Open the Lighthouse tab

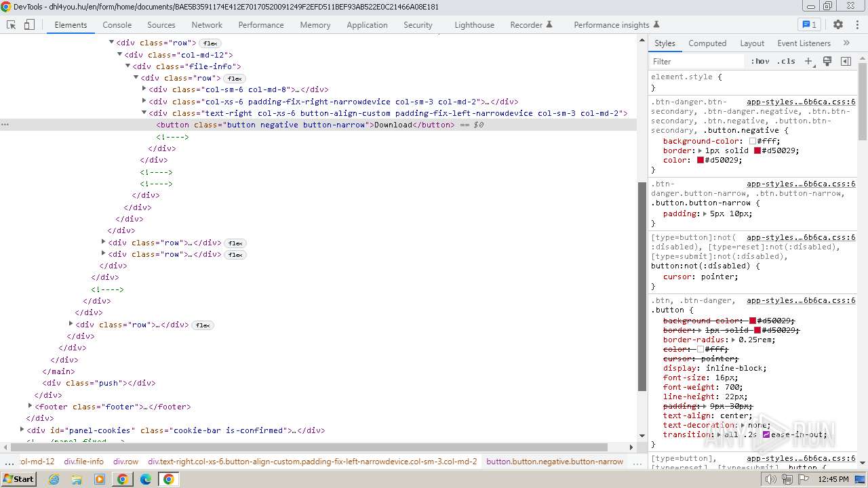(474, 24)
